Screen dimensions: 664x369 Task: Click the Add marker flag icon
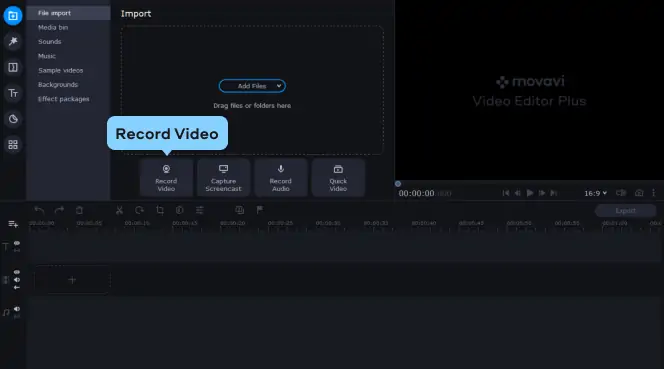[260, 210]
